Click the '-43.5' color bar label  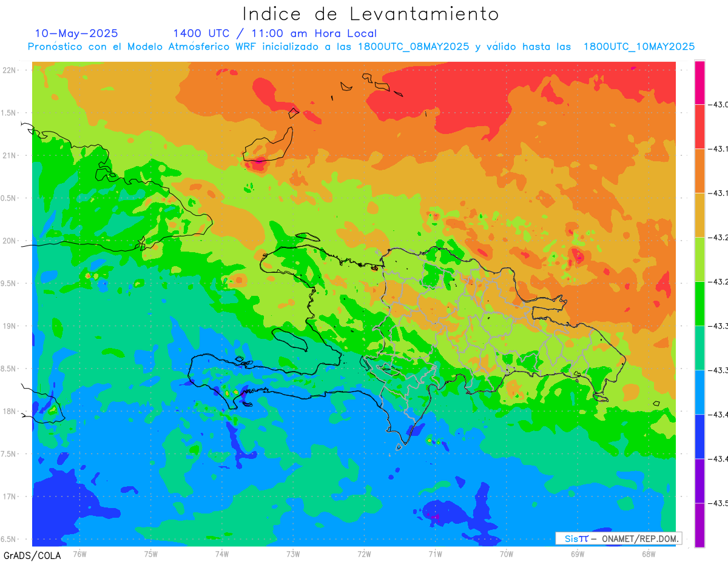(x=720, y=503)
